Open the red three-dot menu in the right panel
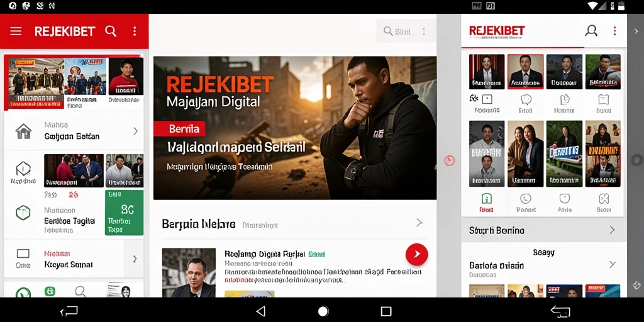Screen dimensions: 644x322 point(614,31)
